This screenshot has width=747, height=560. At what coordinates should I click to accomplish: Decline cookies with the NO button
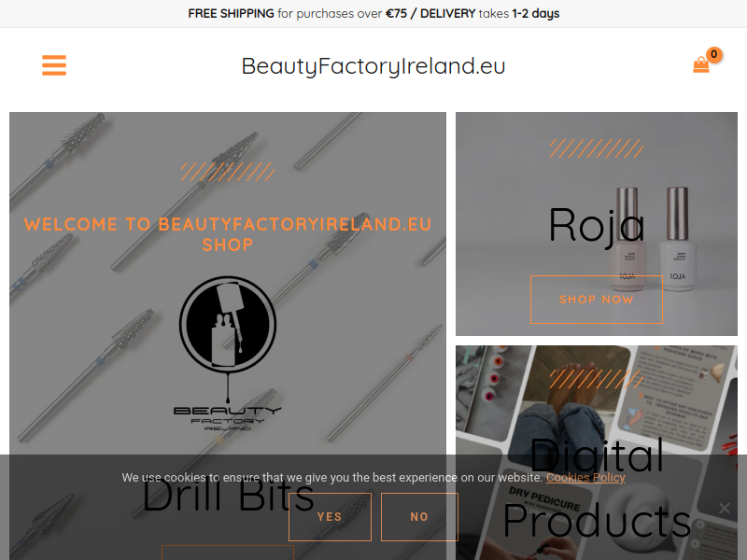point(419,517)
